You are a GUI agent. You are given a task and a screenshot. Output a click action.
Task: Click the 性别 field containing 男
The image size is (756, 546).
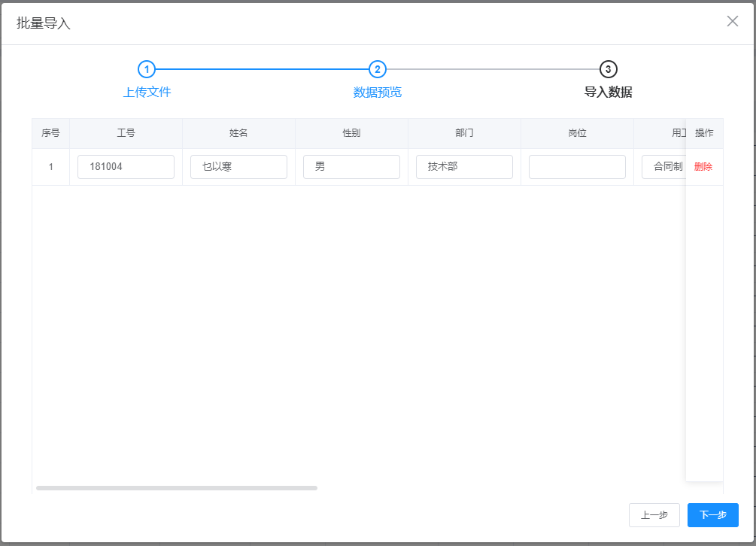coord(351,166)
